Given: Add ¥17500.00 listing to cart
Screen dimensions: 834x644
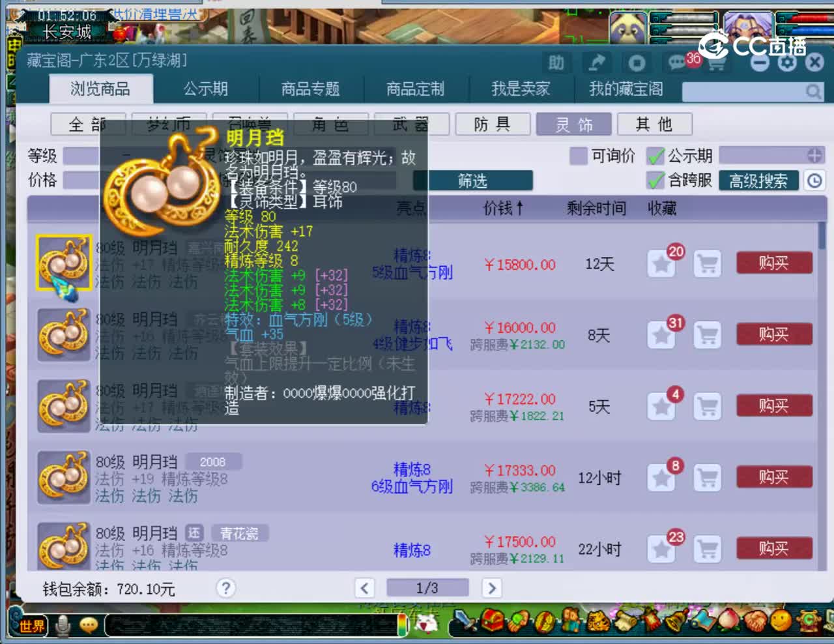Looking at the screenshot, I should tap(707, 549).
